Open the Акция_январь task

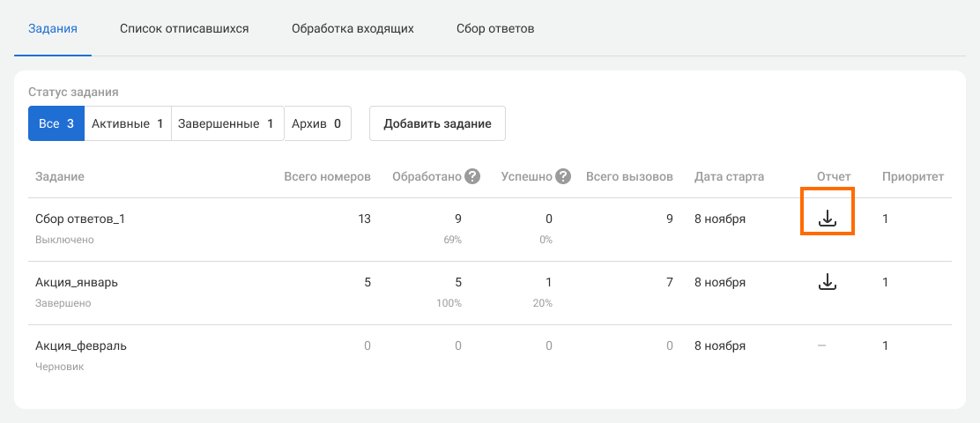(77, 282)
